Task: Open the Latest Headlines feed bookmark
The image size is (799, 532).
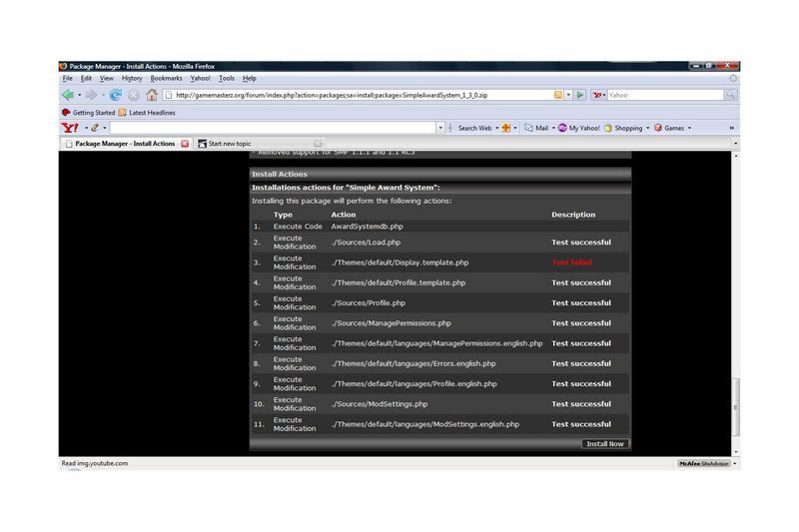Action: [x=147, y=113]
